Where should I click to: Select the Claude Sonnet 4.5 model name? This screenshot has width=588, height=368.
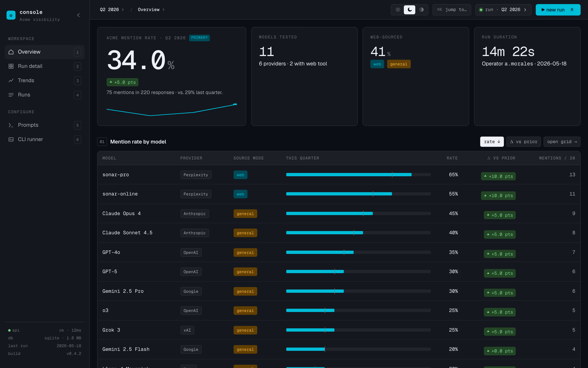(x=127, y=233)
